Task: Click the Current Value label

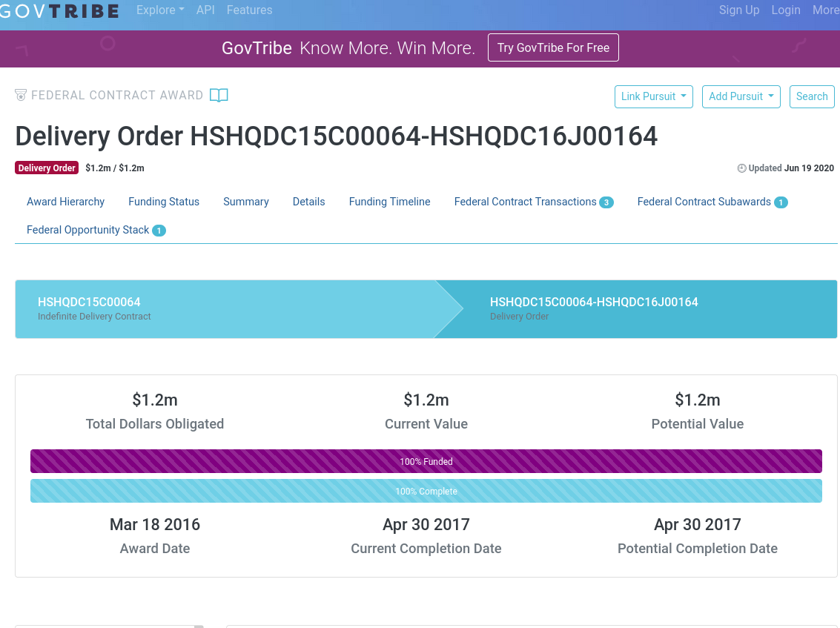Action: 426,424
